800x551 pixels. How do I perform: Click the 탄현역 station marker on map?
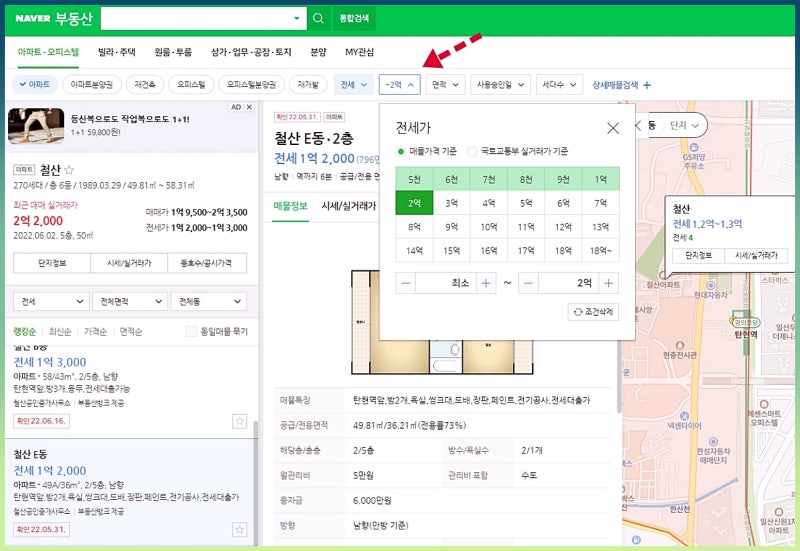tap(745, 323)
